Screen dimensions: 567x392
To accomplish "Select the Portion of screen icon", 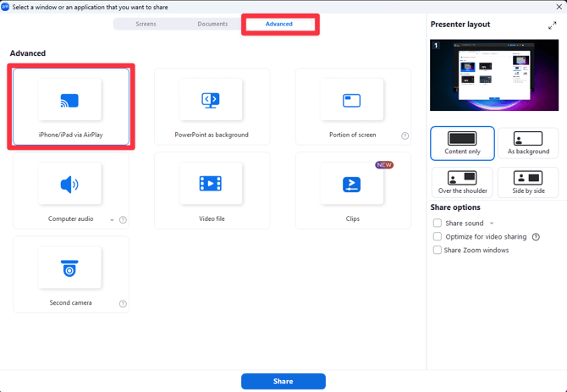I will tap(351, 100).
